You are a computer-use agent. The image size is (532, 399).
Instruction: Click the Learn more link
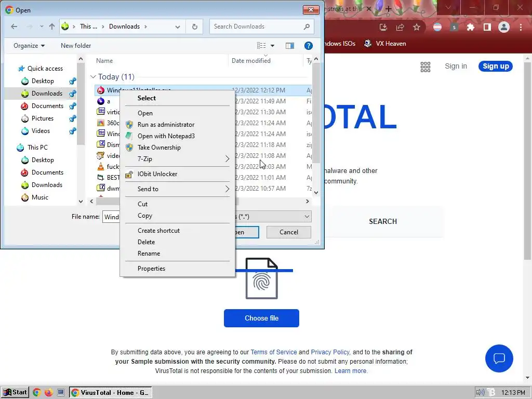351,371
